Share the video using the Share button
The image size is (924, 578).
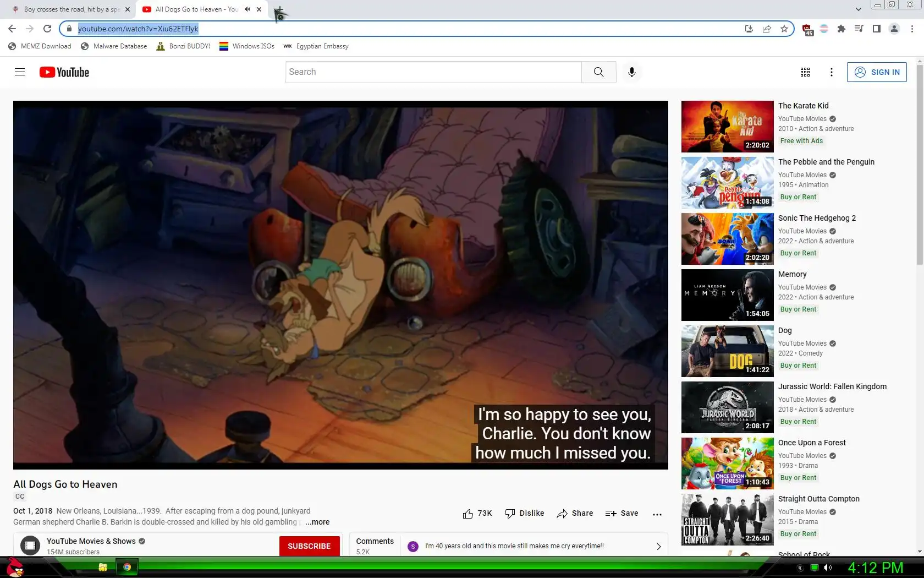[x=575, y=514]
